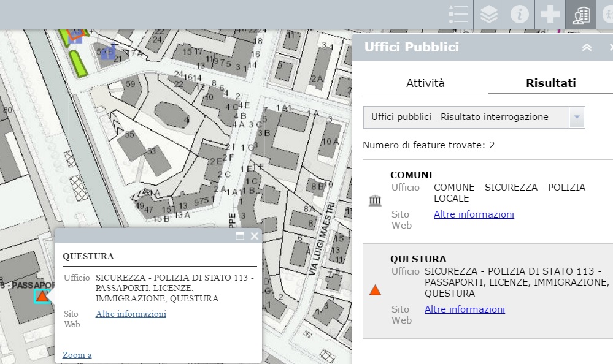
Task: Open the health services plus-cross widget
Action: coord(550,15)
